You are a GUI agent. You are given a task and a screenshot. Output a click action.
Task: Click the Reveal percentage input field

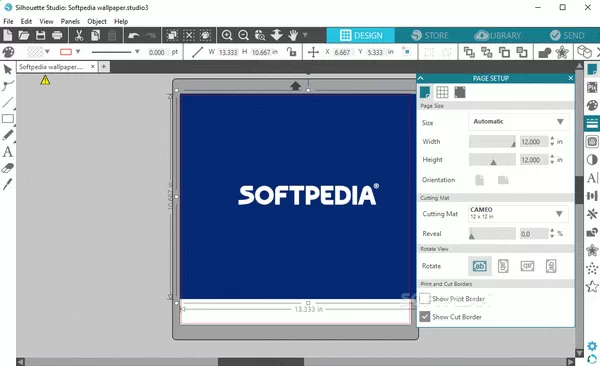533,234
